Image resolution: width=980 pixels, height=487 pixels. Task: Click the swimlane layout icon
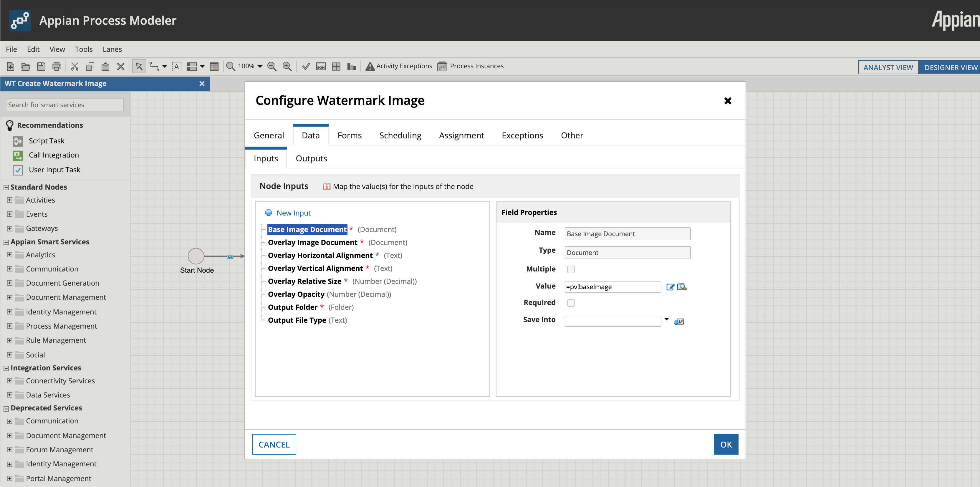192,67
